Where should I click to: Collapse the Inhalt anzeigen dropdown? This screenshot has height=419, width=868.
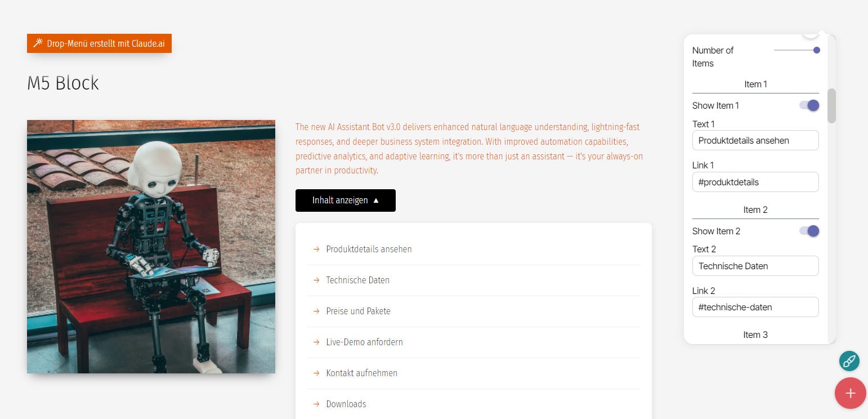click(x=346, y=200)
